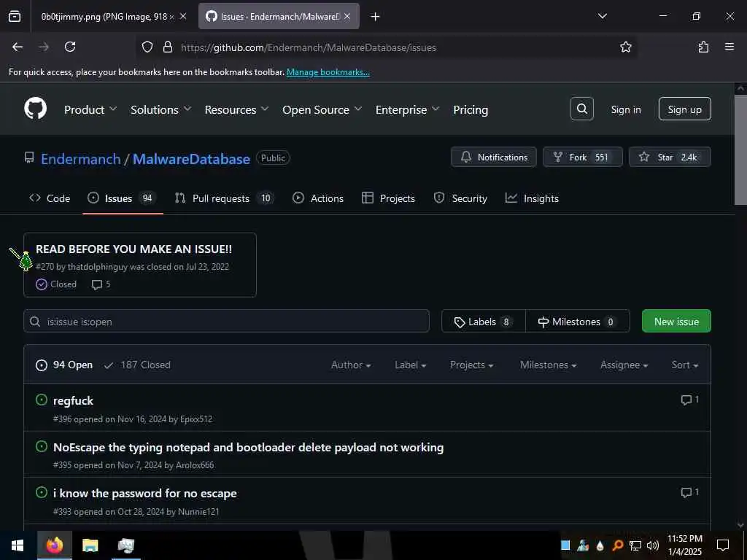Image resolution: width=747 pixels, height=560 pixels.
Task: Click the volume speaker tray icon
Action: coord(653,545)
